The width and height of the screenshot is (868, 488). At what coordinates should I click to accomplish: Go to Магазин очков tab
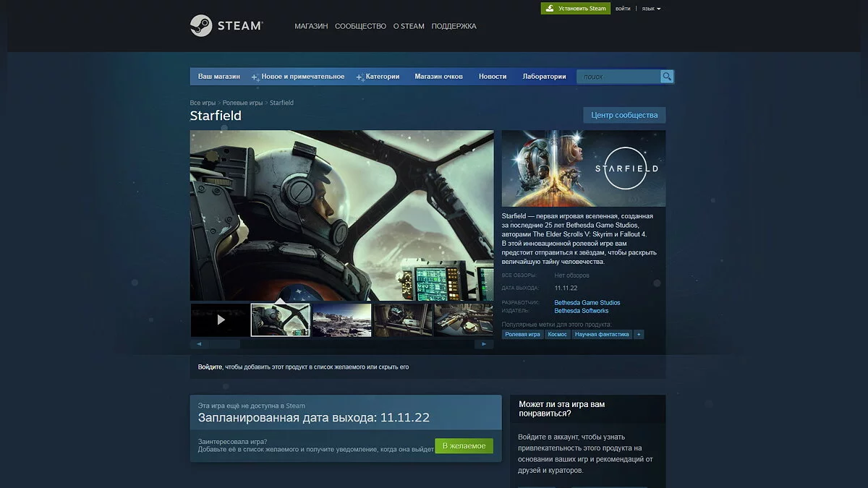[438, 77]
